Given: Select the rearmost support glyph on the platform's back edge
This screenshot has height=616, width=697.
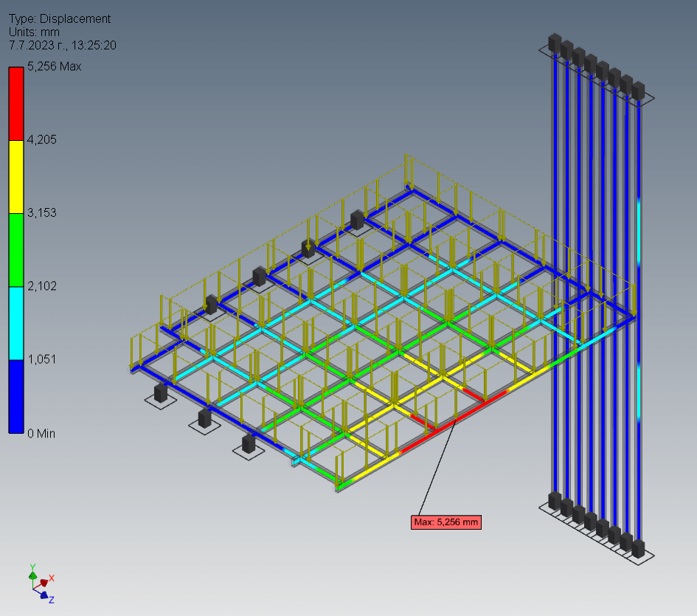Looking at the screenshot, I should point(358,219).
